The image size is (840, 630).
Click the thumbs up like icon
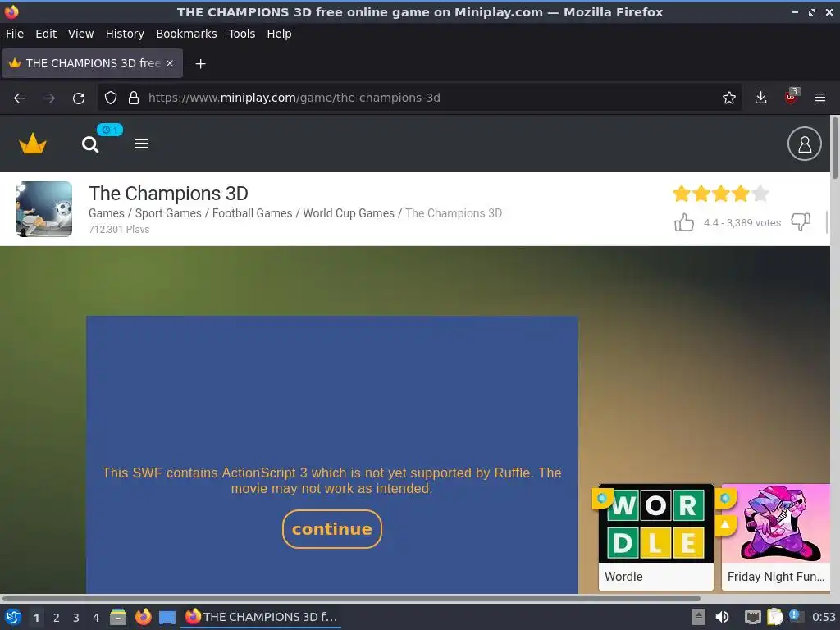point(684,222)
